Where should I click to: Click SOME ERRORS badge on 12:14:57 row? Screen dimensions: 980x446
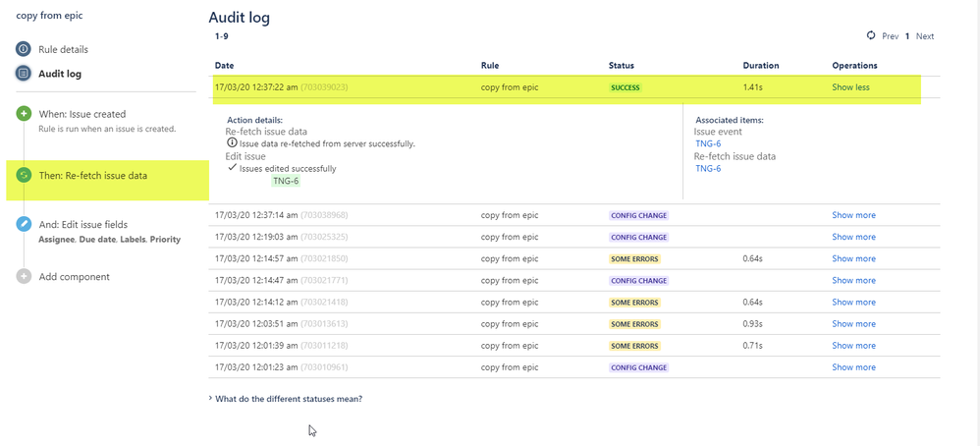[634, 258]
